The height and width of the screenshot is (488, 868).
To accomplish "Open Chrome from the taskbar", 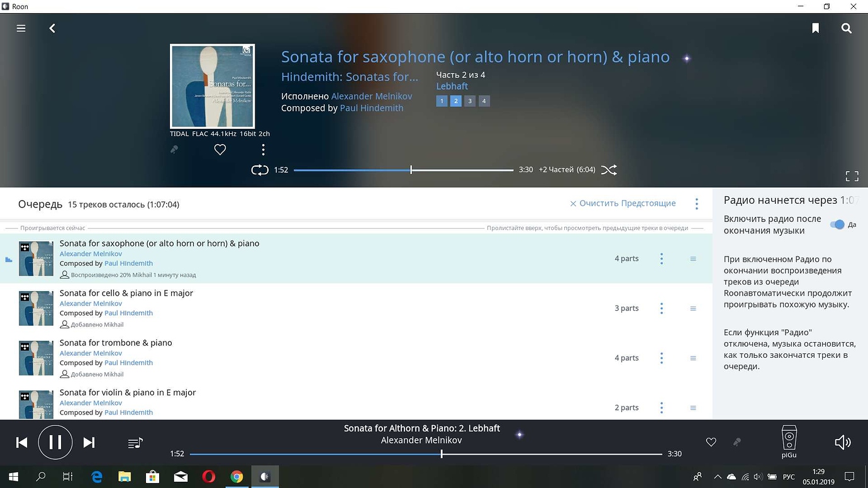I will pos(236,477).
